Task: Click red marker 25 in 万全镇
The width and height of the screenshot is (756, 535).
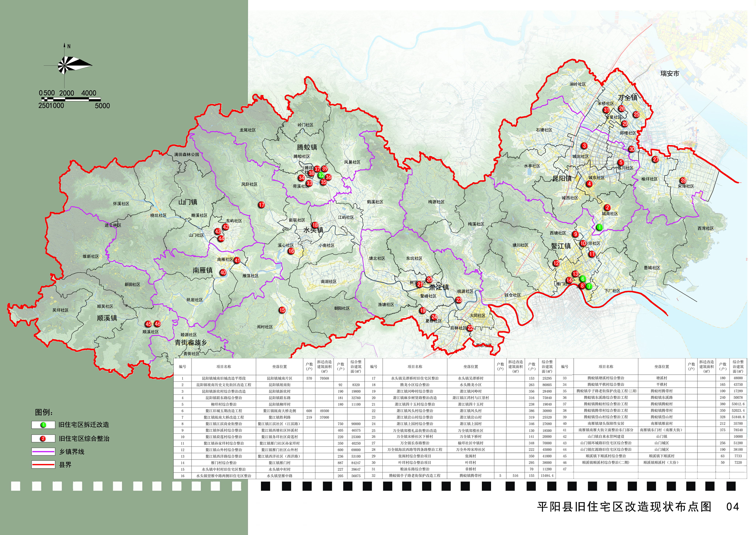Action: point(636,114)
